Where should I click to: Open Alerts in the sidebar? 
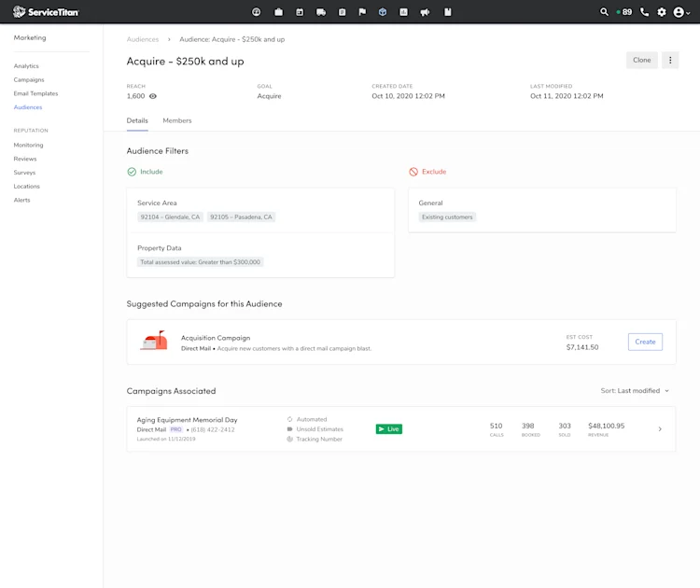tap(21, 201)
